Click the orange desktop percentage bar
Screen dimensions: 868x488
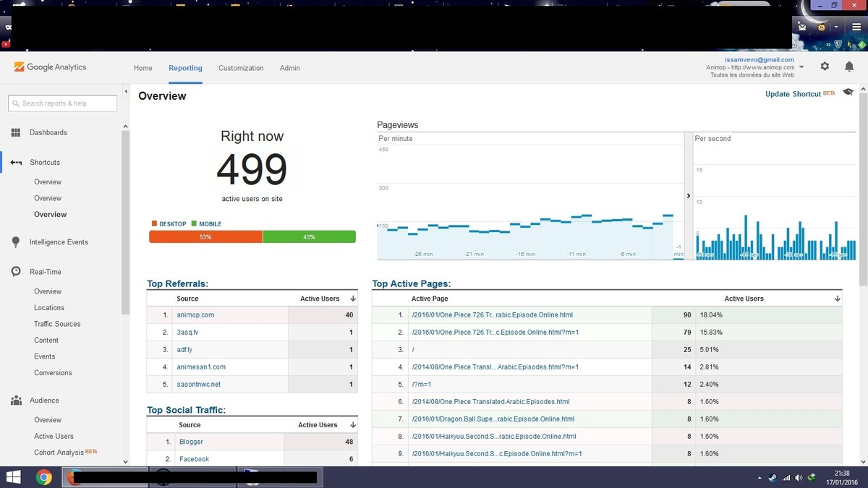pos(205,237)
